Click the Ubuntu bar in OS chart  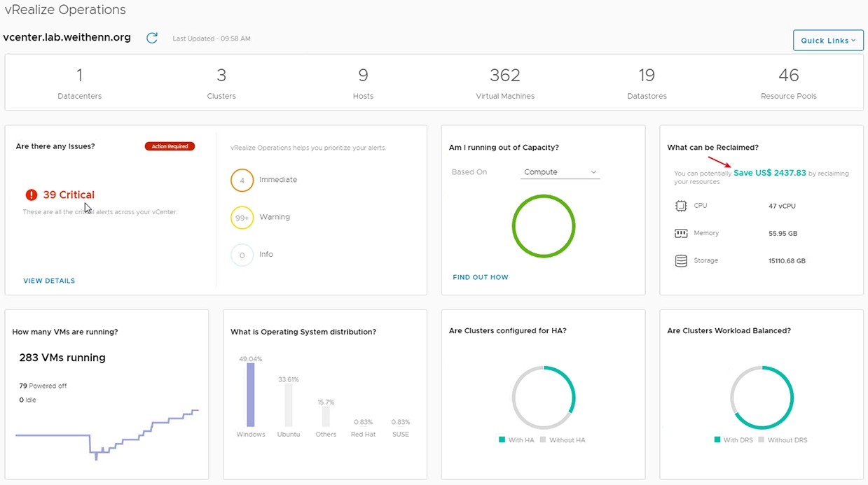288,405
